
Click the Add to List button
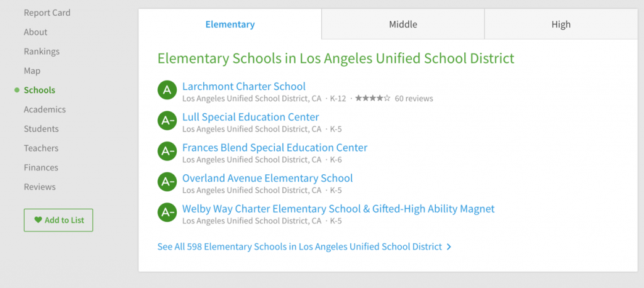[58, 220]
